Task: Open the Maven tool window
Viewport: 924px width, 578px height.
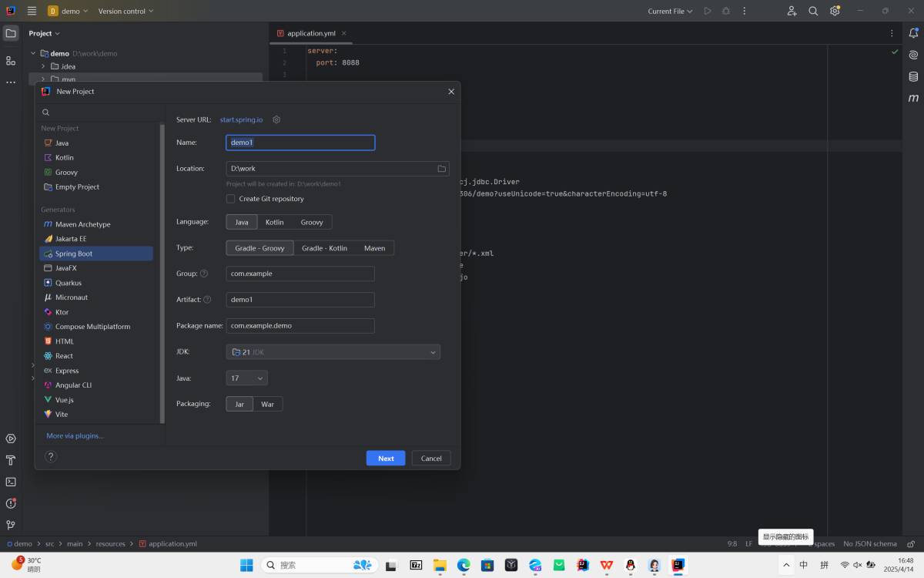Action: coord(913,98)
